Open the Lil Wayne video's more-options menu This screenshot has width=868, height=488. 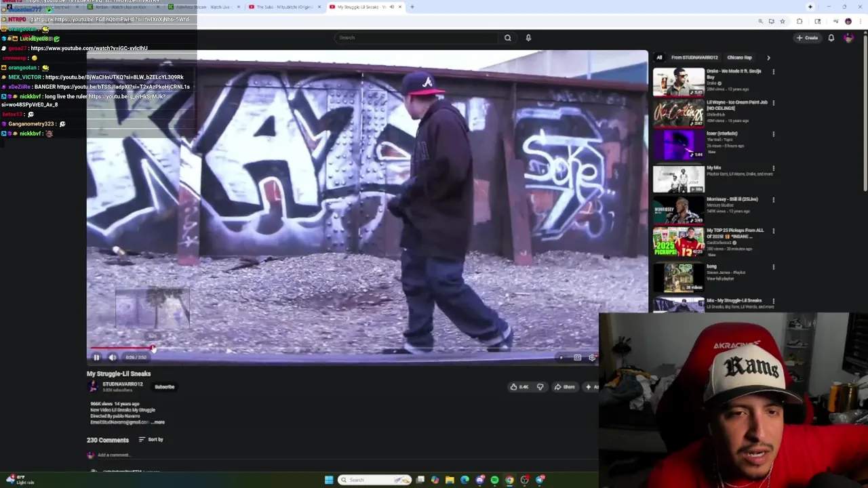(773, 103)
